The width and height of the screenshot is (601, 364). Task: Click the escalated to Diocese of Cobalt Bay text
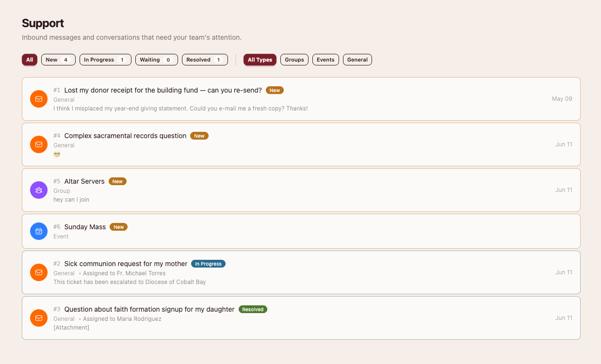coord(130,282)
